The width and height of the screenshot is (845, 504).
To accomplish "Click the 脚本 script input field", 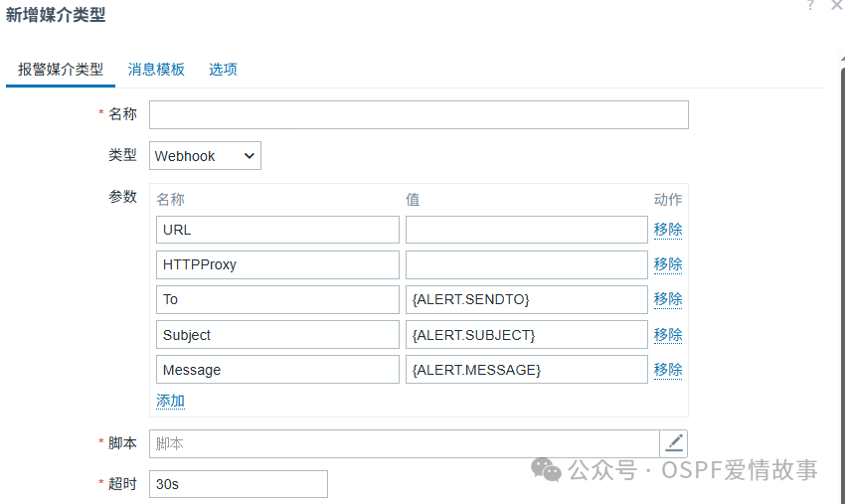I will click(x=405, y=443).
